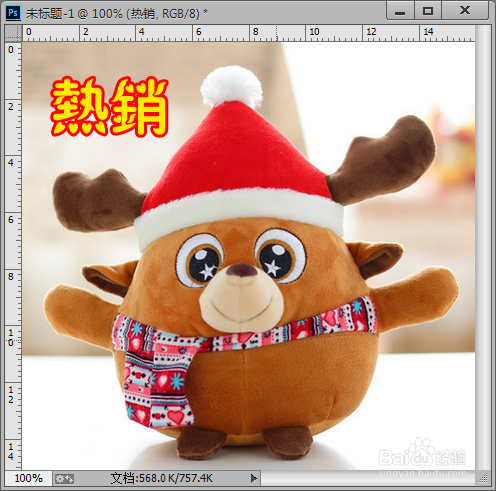Click the status bar preview icon beside zoom

click(64, 479)
